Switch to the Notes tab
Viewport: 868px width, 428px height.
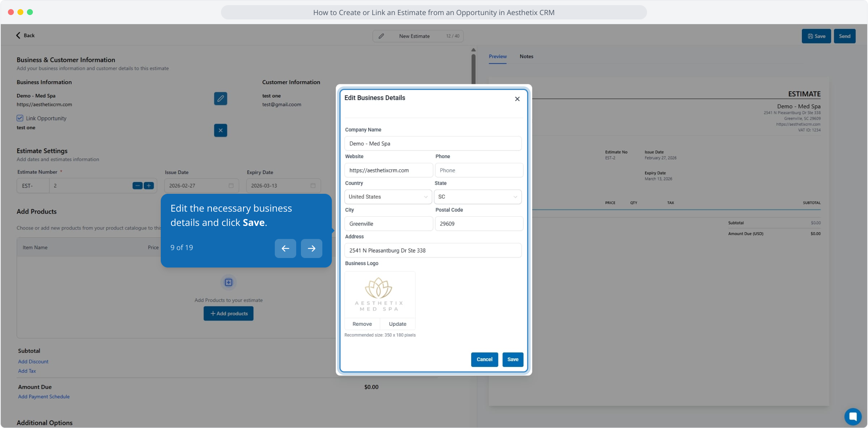click(526, 57)
